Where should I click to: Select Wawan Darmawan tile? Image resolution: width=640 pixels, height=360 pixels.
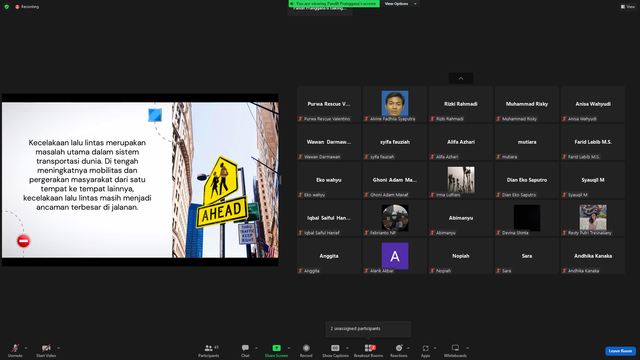point(329,142)
